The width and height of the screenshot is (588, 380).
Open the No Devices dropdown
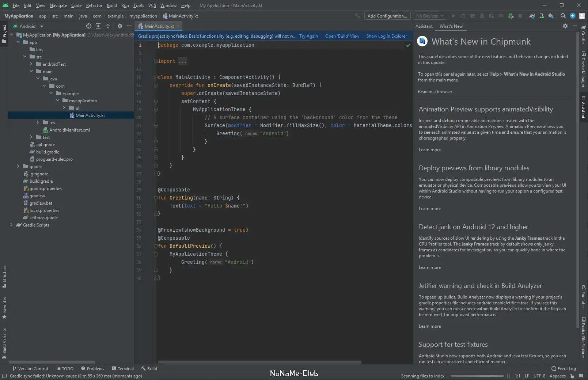click(x=430, y=16)
